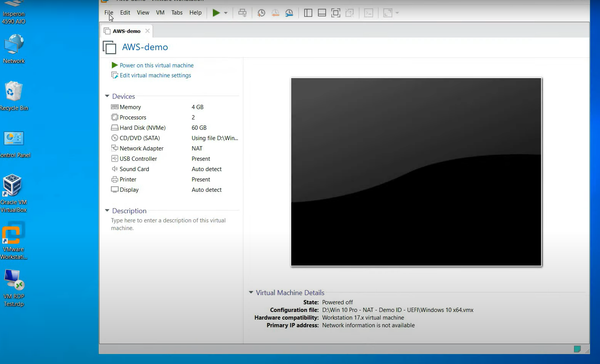Click the 4 GB memory value
This screenshot has height=364, width=600.
tap(197, 107)
